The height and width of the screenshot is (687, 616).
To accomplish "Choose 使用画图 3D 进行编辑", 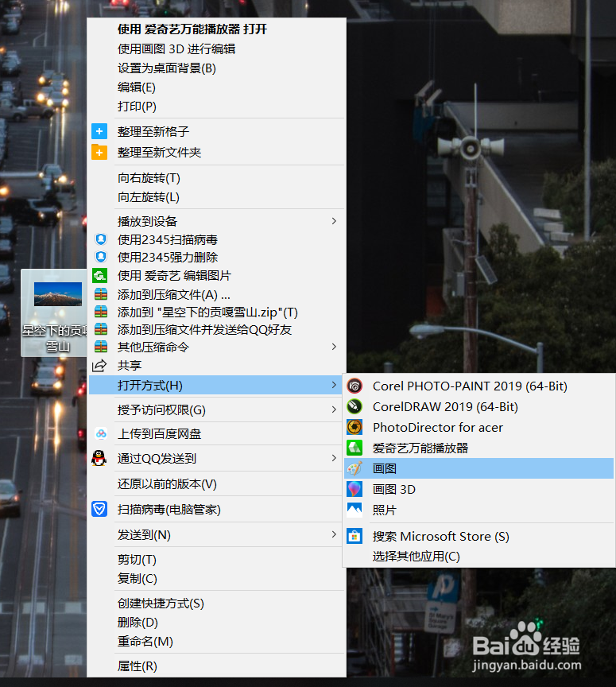I will pos(176,49).
